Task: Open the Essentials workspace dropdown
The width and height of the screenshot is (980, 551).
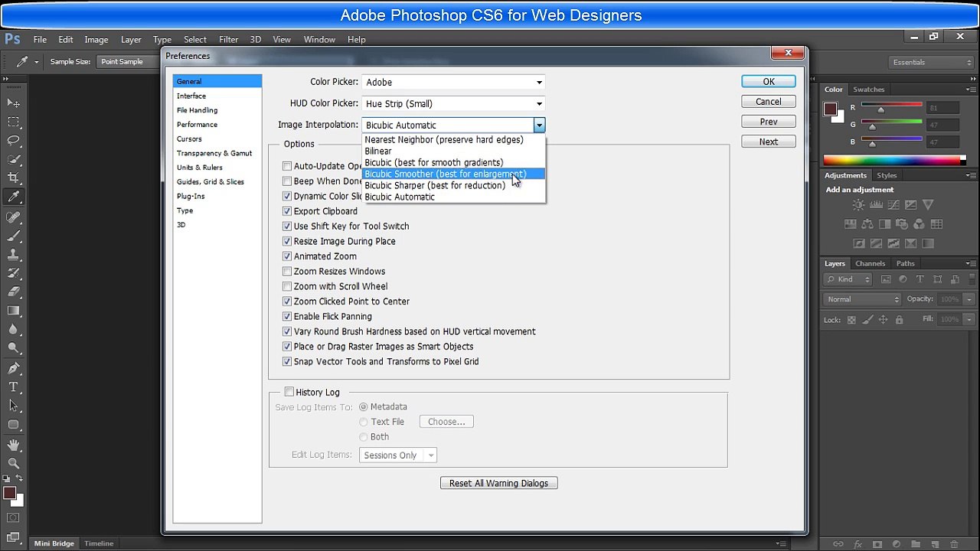Action: (930, 62)
